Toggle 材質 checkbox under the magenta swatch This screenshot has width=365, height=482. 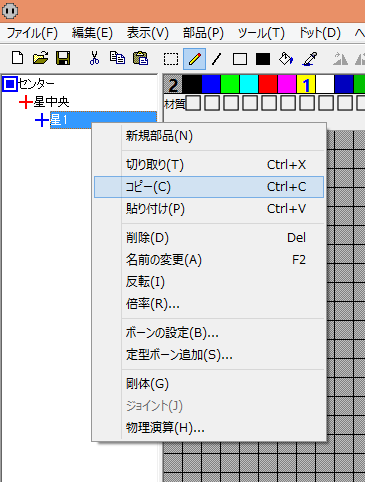[288, 103]
